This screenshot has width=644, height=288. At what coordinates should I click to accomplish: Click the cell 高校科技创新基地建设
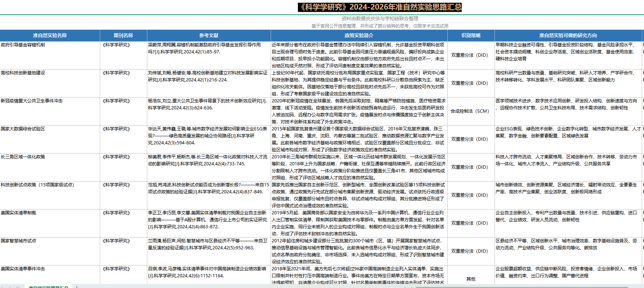click(x=50, y=83)
